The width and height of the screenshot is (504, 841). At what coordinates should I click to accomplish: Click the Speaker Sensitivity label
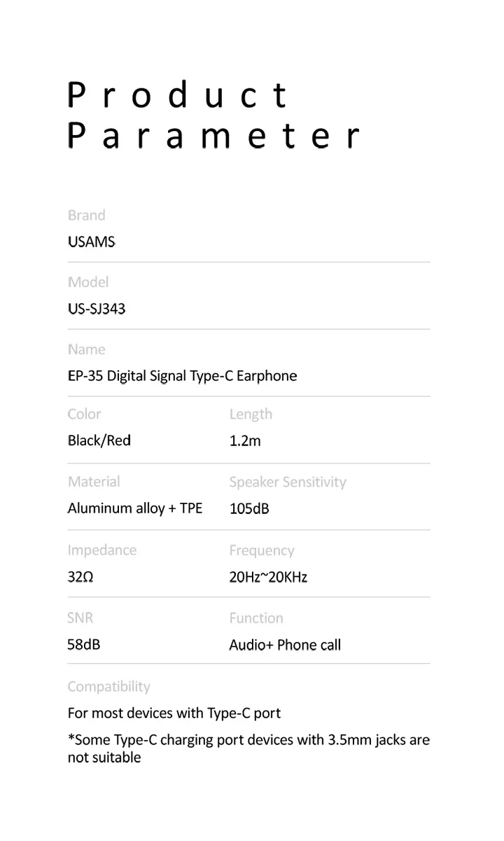tap(288, 482)
